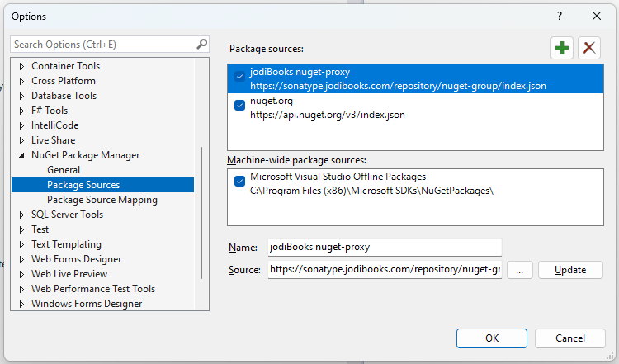Select the IntelliCode options category

(54, 125)
